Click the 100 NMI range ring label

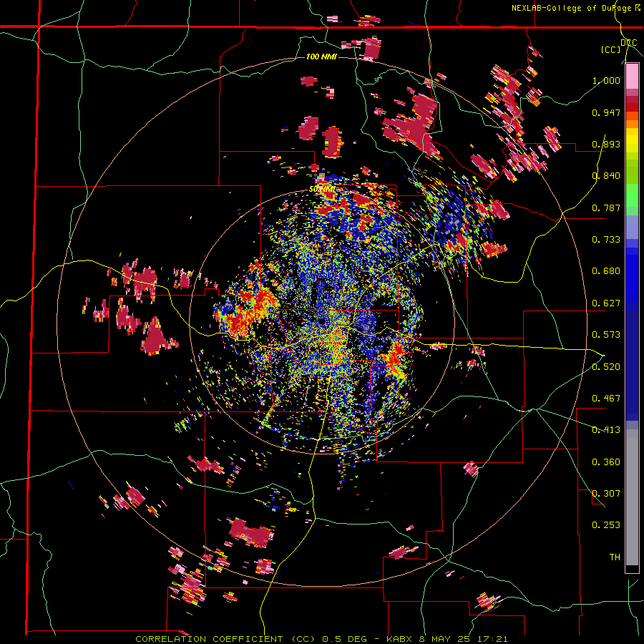click(321, 57)
